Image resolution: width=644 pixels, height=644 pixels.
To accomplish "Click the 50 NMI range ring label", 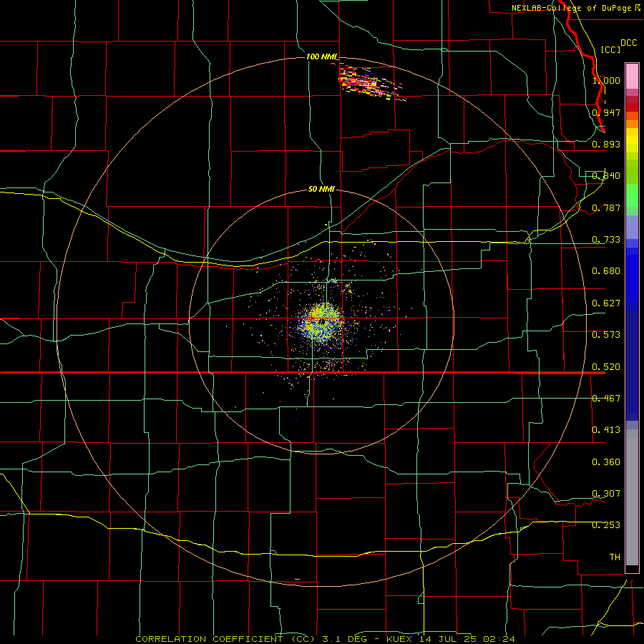I will pyautogui.click(x=321, y=189).
